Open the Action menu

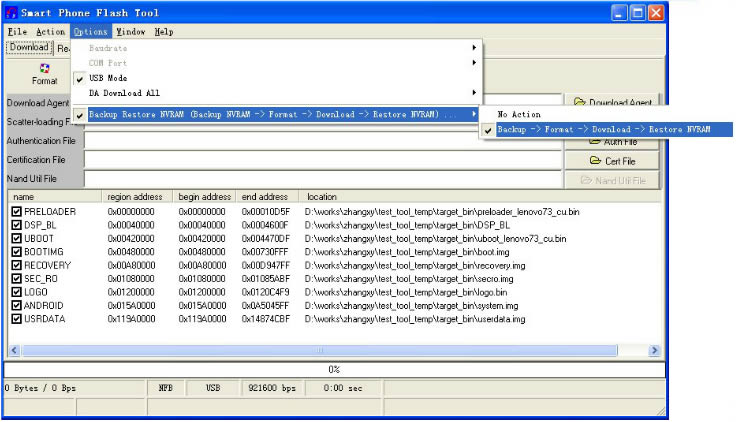click(50, 32)
